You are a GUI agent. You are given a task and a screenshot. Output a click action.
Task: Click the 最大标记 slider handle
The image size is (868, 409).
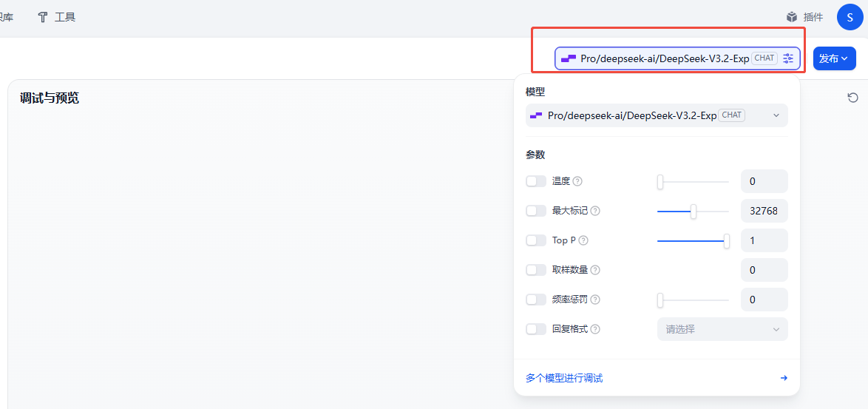click(x=693, y=212)
